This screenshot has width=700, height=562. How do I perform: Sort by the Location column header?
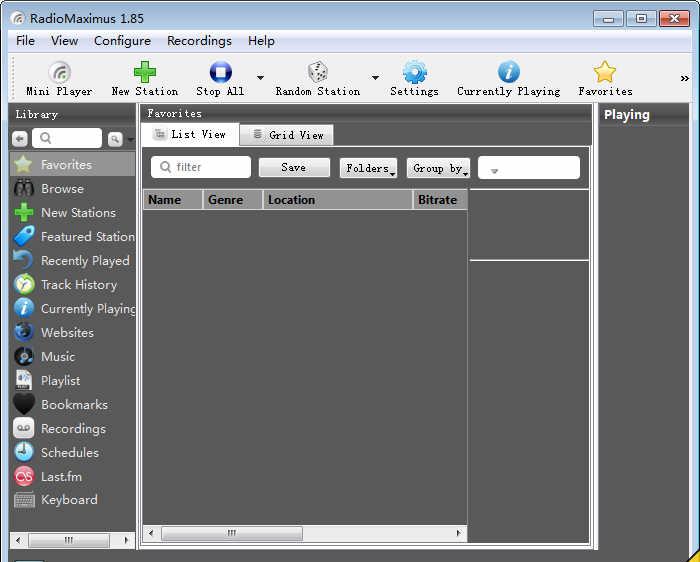(338, 200)
